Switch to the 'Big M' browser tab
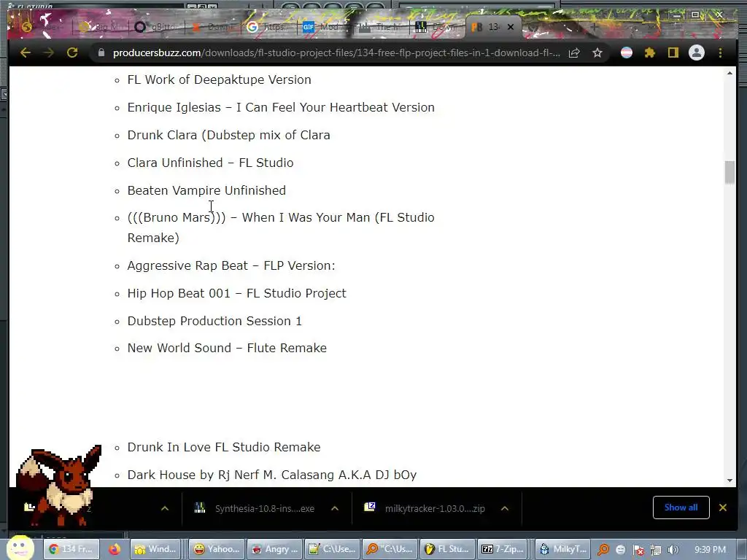 pos(99,27)
